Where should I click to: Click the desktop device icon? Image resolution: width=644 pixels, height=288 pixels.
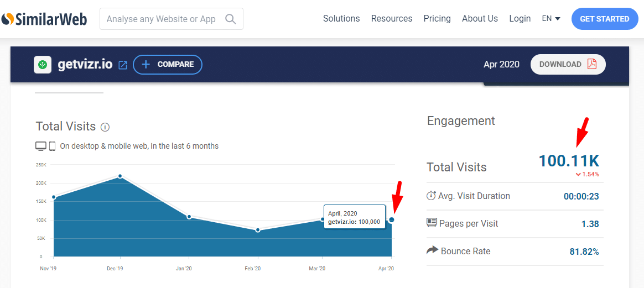41,145
